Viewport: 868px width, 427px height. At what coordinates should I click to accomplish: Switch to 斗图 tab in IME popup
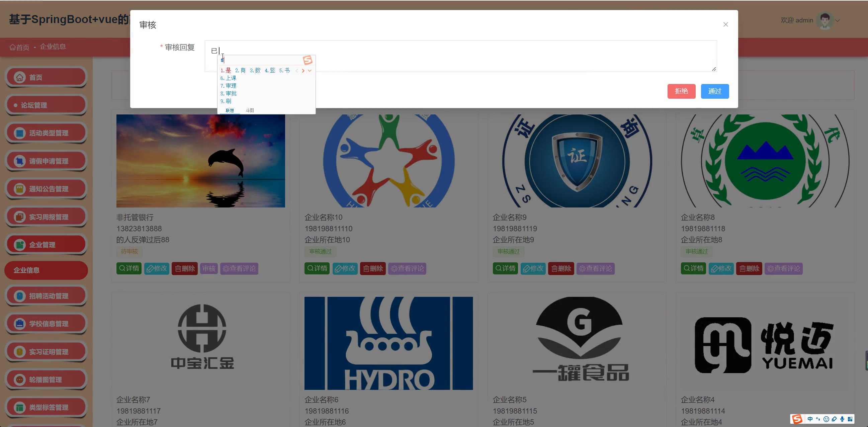250,110
